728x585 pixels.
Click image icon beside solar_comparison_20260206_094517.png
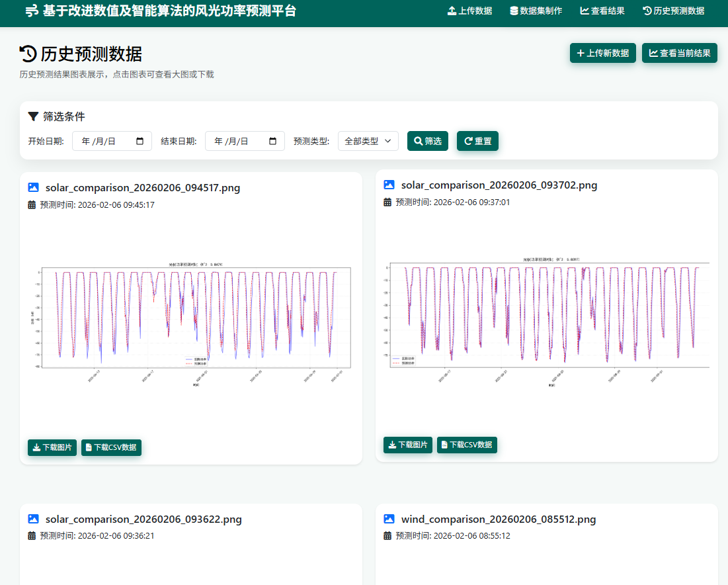34,187
